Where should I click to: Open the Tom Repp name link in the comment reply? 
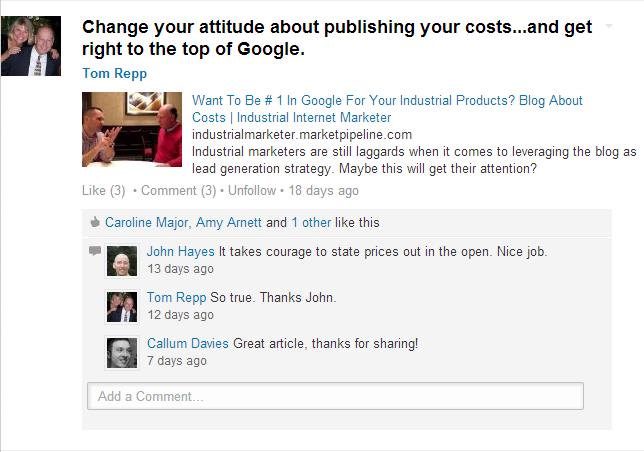tap(177, 297)
